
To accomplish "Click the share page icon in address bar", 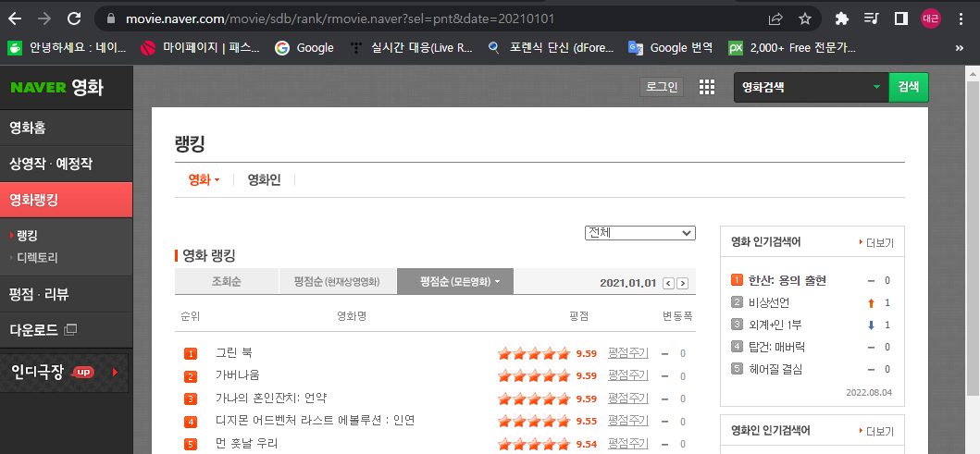I will pyautogui.click(x=775, y=18).
